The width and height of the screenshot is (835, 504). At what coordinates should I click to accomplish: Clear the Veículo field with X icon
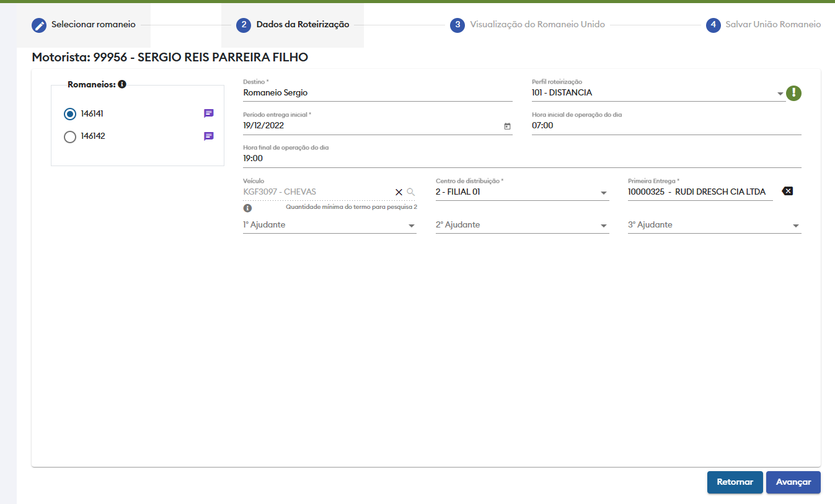point(399,192)
